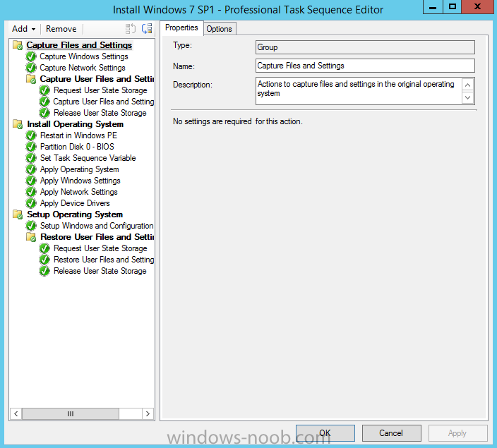Viewport: 497px width, 448px height.
Task: Click the collapse all groups icon
Action: [131, 29]
